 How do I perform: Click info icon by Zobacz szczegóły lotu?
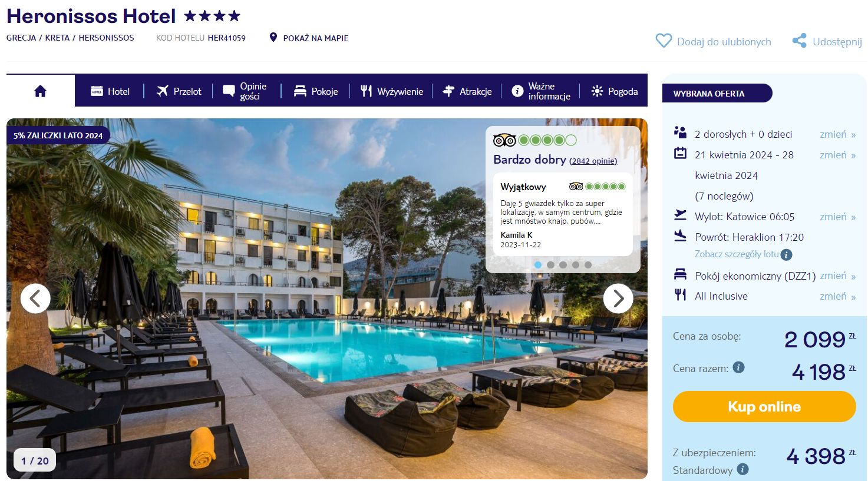click(x=786, y=254)
